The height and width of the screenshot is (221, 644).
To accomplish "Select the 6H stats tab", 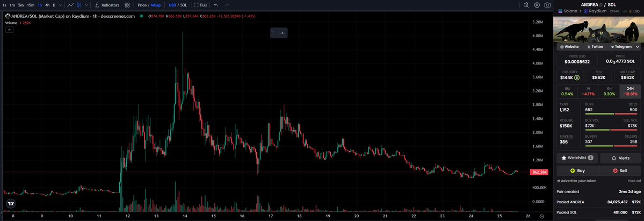I will 609,91.
